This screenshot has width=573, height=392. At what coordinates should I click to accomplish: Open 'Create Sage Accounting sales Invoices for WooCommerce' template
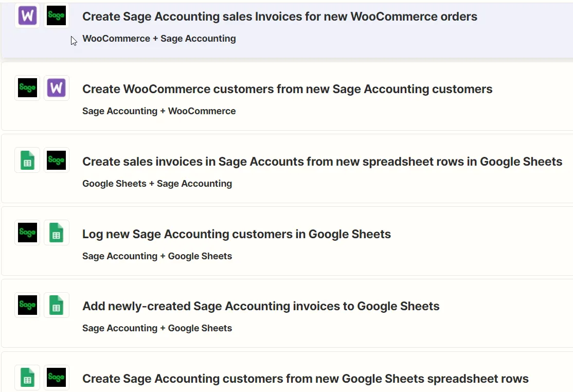point(279,16)
